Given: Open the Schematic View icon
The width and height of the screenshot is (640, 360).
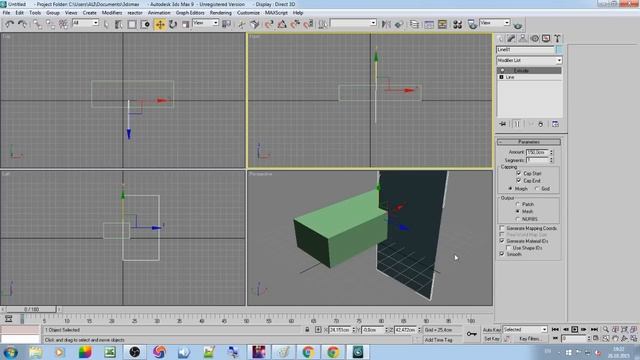Looking at the screenshot, I should click(x=442, y=24).
